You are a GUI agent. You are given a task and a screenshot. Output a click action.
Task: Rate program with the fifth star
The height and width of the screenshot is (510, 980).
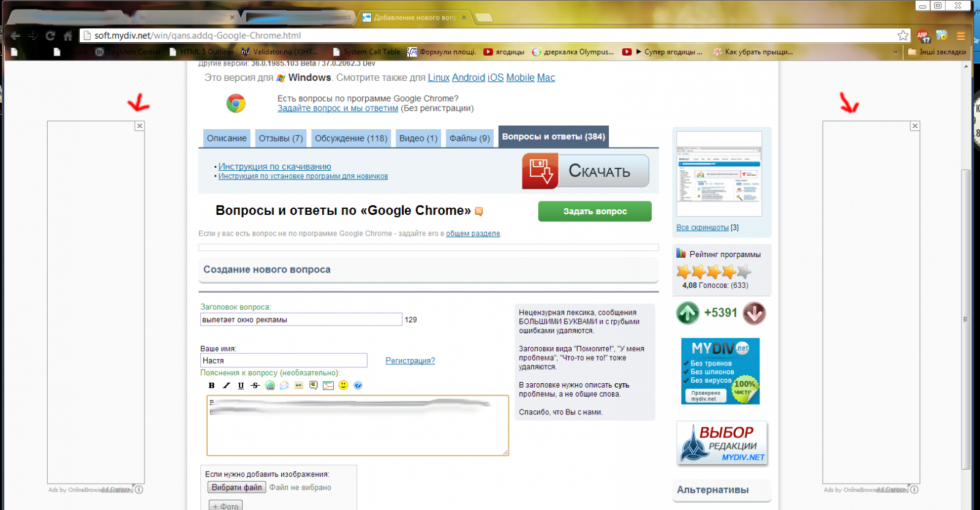744,272
